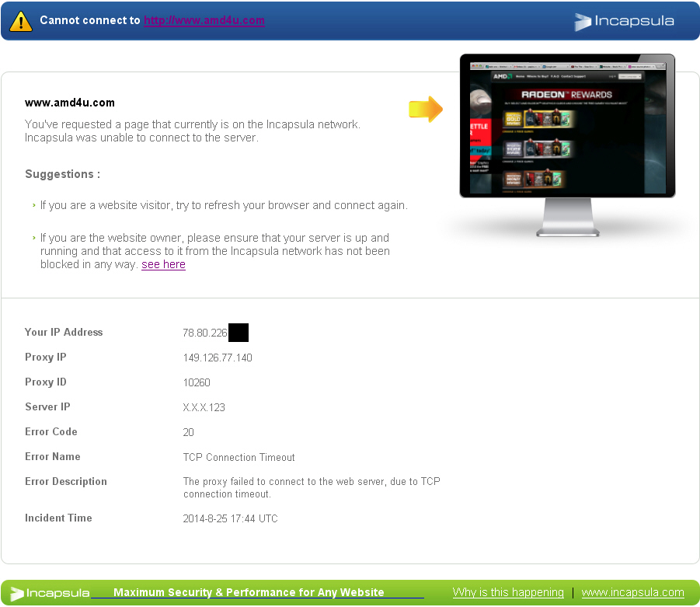Select Proxy ID value 10260

(197, 383)
